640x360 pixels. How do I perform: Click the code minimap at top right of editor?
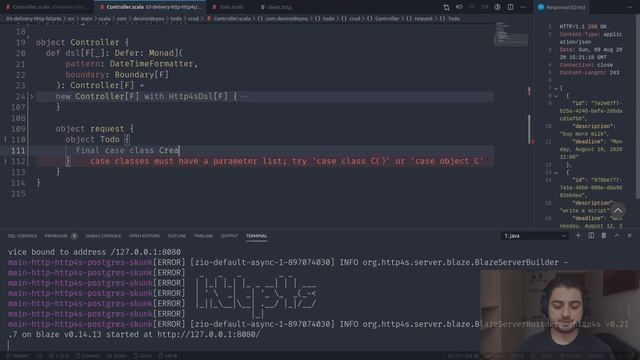pos(511,34)
